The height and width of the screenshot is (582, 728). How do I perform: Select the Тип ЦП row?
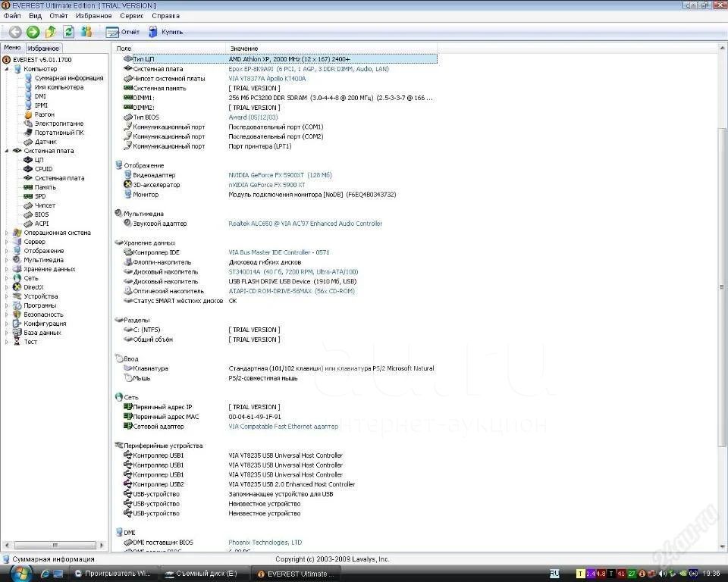pos(280,59)
